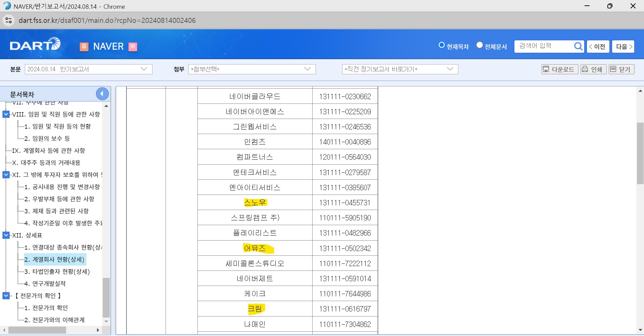This screenshot has height=336, width=644.
Task: Open the 본문 report date dropdown
Action: 89,69
